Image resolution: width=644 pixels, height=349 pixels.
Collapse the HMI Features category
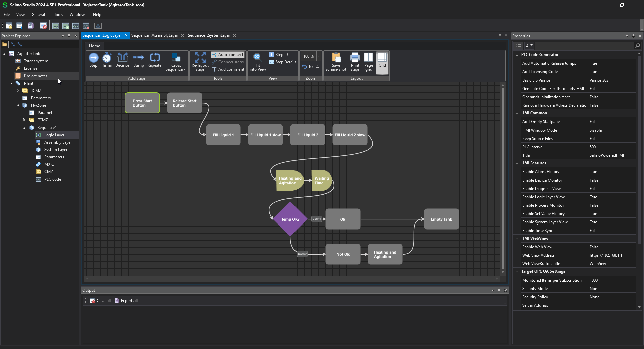[x=517, y=163]
